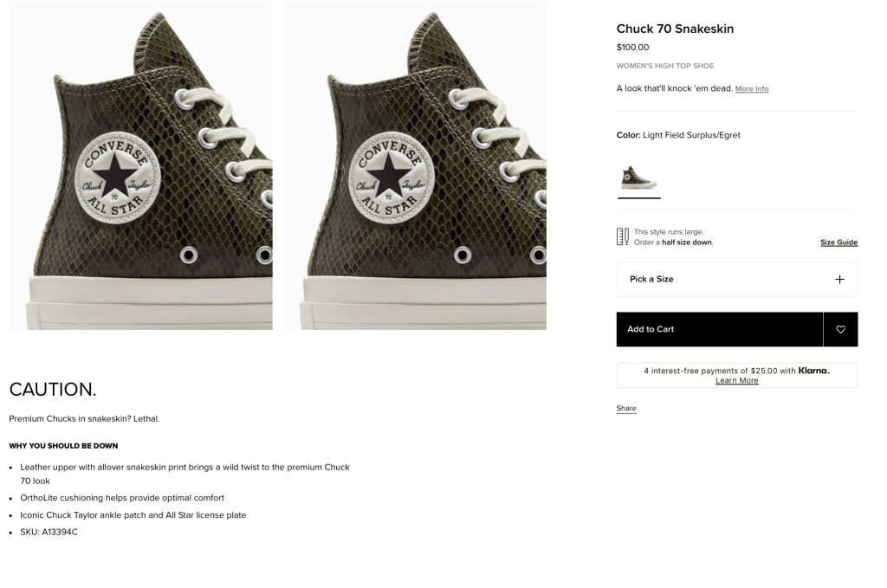Click the Klarna logo
887x588 pixels.
click(813, 371)
